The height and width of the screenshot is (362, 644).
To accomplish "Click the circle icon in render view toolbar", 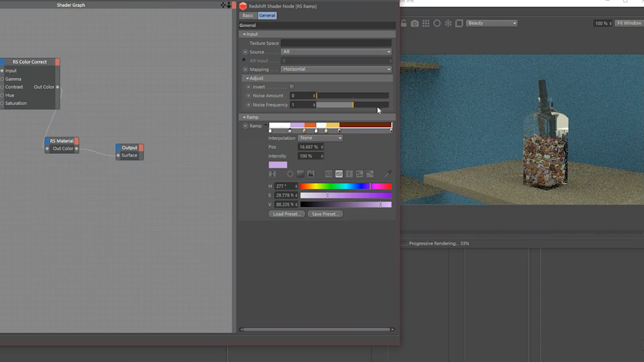I will point(437,23).
